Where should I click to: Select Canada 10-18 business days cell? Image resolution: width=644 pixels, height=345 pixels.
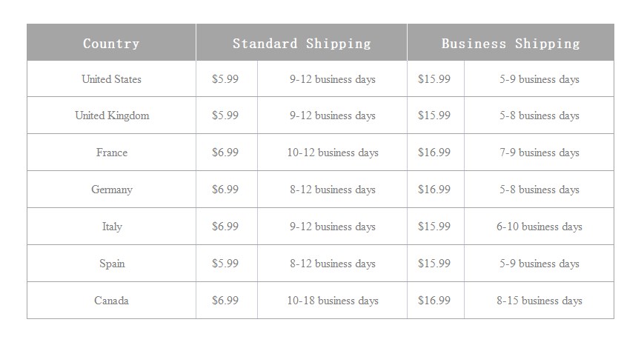pyautogui.click(x=332, y=301)
